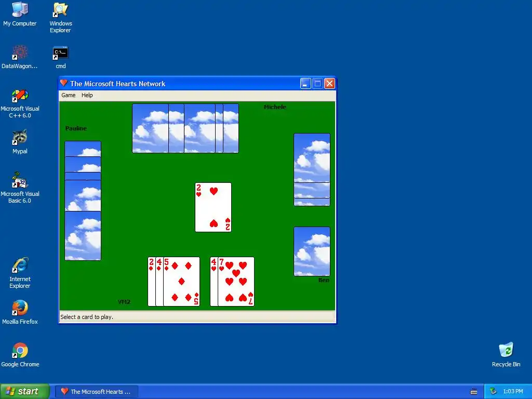
Task: Launch the Internet Explorer desktop icon
Action: click(20, 273)
